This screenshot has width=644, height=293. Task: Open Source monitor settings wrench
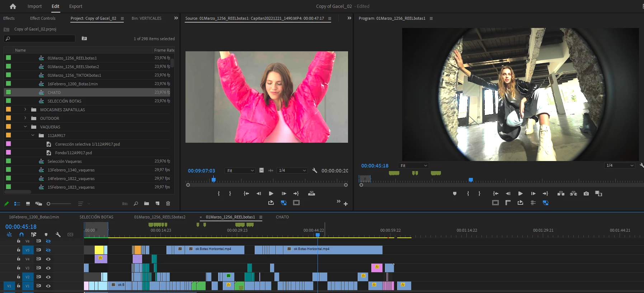[315, 171]
